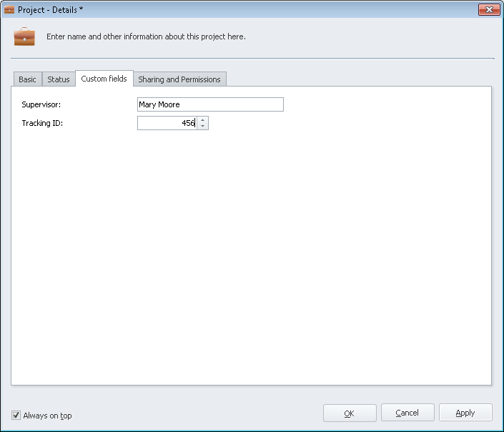Close the Project Details window
Screen dimensions: 504x432
pos(488,9)
